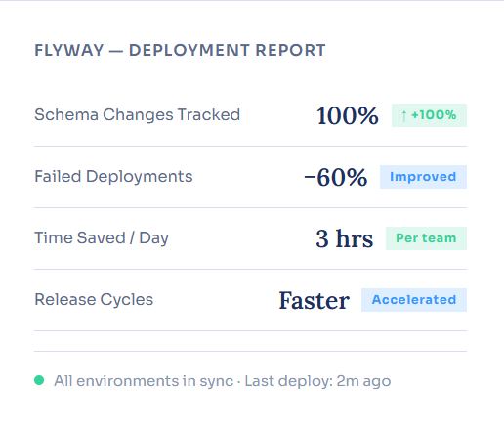Click the green up arrow in +100% badge

[x=404, y=115]
